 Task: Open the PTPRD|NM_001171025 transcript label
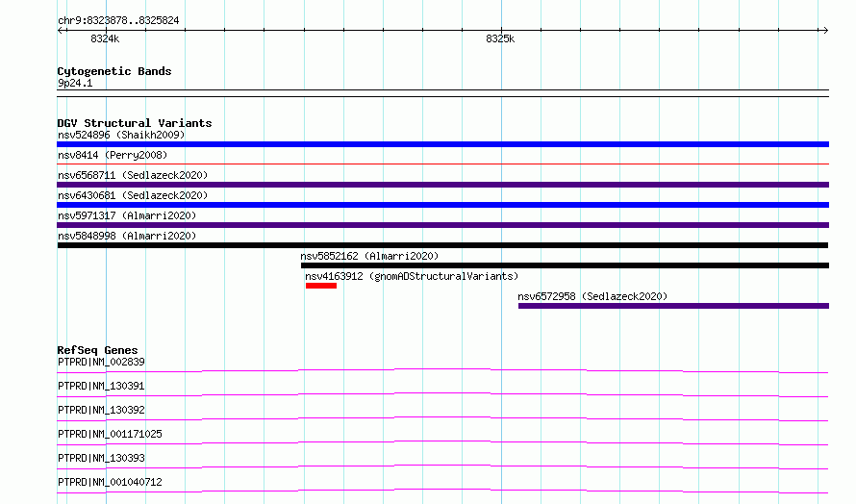111,434
